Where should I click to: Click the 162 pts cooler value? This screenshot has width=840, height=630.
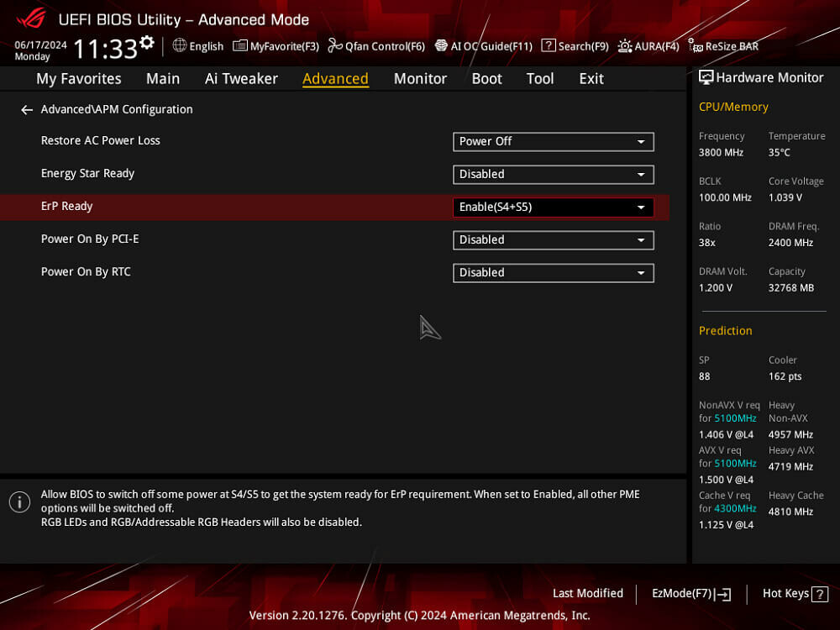coord(785,376)
